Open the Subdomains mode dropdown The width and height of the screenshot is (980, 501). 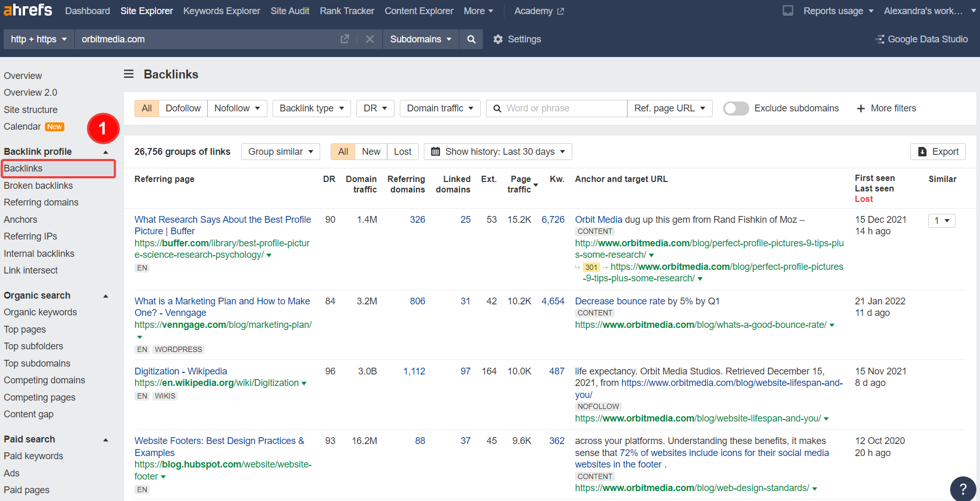click(x=421, y=39)
